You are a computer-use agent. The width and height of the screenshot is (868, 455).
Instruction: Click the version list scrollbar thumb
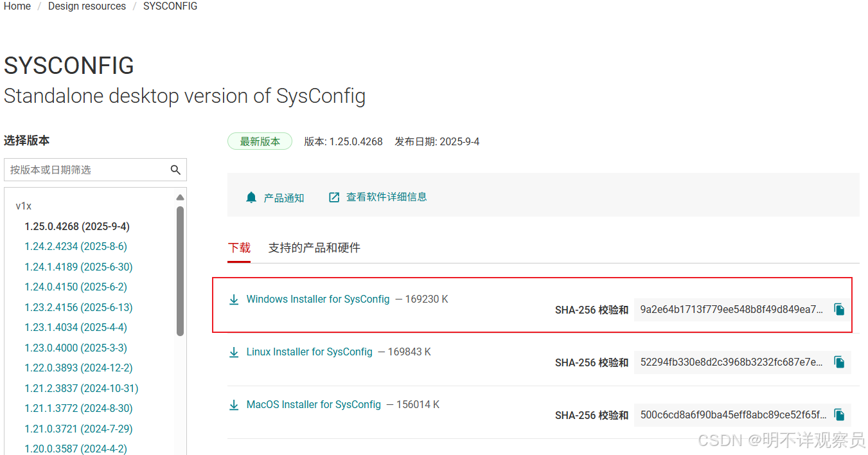[x=181, y=271]
